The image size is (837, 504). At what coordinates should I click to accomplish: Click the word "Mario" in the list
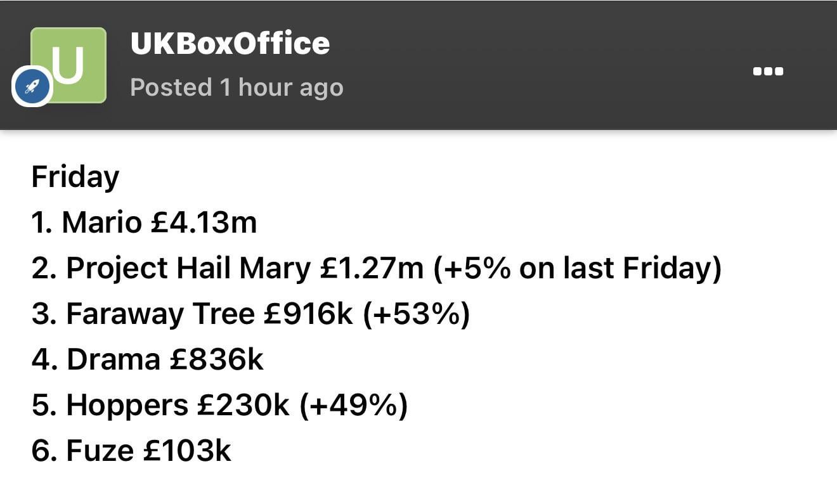tap(101, 223)
